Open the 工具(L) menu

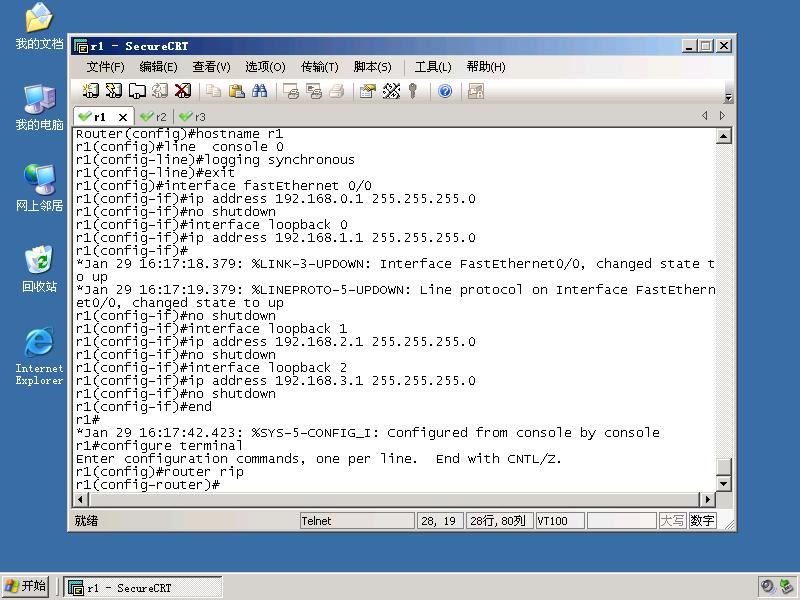[x=433, y=67]
